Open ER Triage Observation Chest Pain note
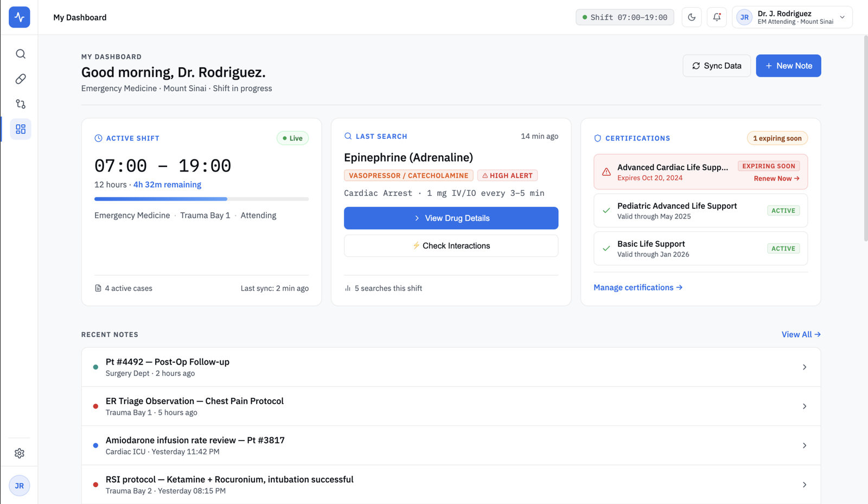Image resolution: width=868 pixels, height=504 pixels. [x=451, y=406]
